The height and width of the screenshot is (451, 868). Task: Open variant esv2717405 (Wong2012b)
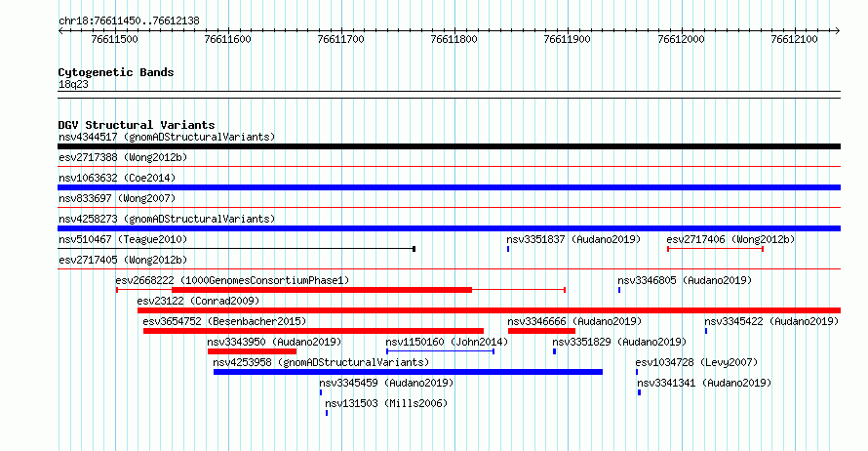point(123,260)
